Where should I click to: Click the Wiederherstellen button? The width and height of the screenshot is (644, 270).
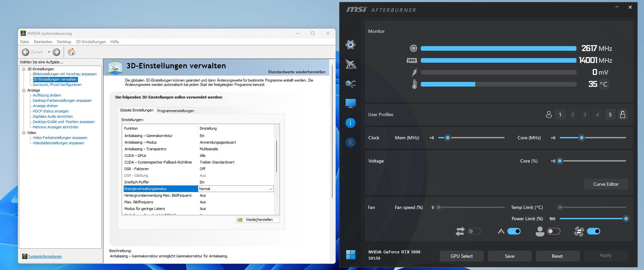coord(258,220)
